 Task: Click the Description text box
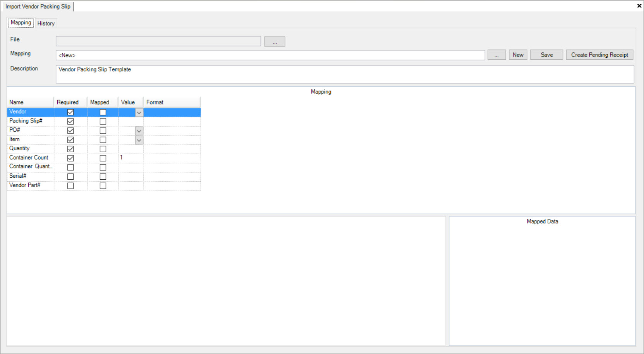click(x=345, y=74)
